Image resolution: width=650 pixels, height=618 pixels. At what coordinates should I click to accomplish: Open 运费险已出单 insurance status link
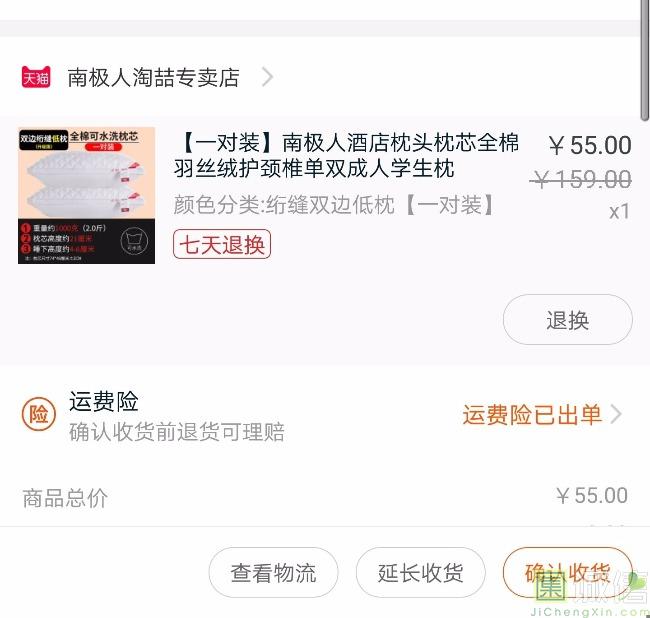pos(532,414)
